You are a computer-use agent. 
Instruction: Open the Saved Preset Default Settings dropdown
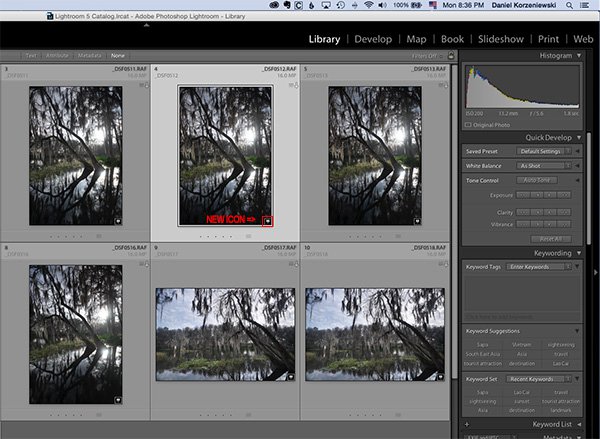(543, 150)
